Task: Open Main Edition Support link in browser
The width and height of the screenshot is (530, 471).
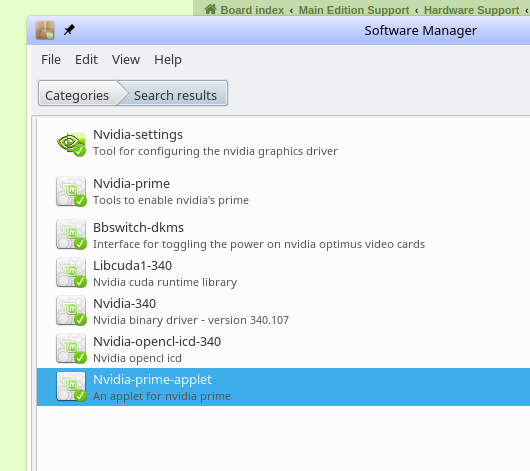Action: tap(354, 10)
